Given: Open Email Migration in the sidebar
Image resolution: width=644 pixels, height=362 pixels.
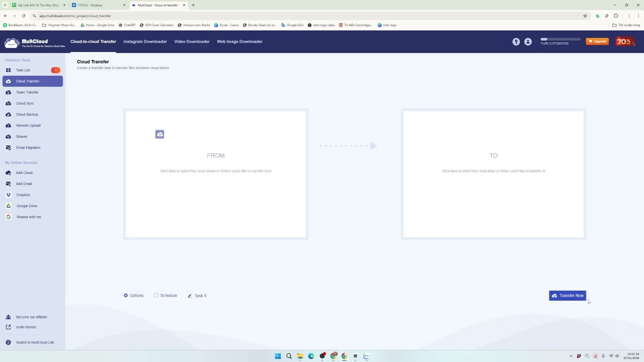Looking at the screenshot, I should click(32, 147).
